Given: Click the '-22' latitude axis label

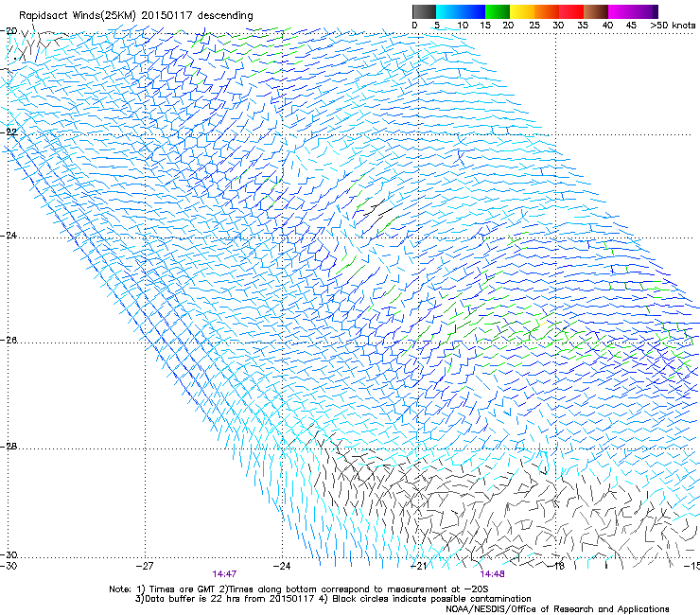Looking at the screenshot, I should click(9, 132).
